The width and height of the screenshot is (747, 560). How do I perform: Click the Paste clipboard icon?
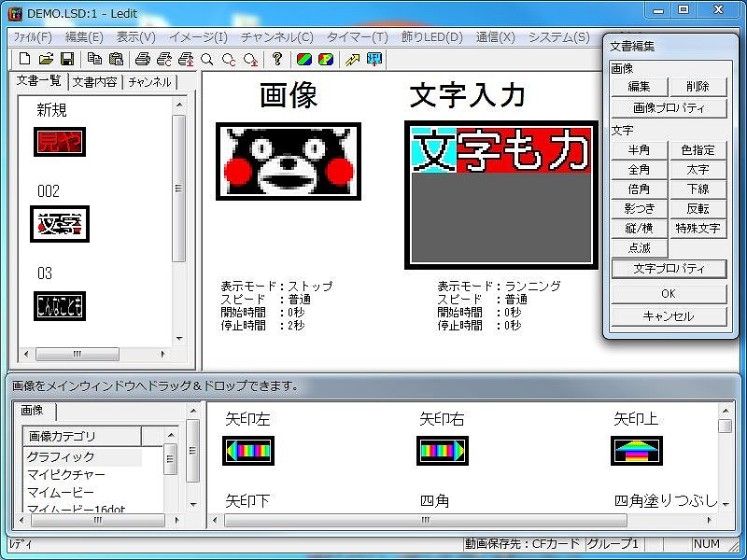[116, 59]
